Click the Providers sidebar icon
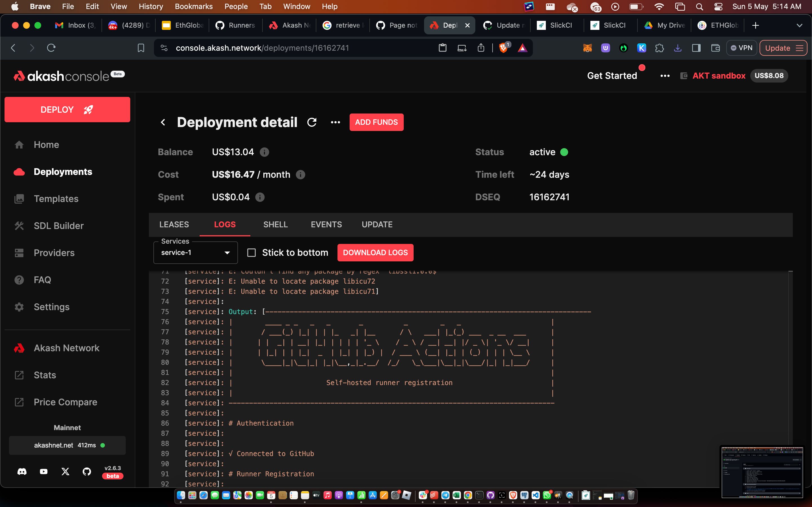 tap(19, 252)
